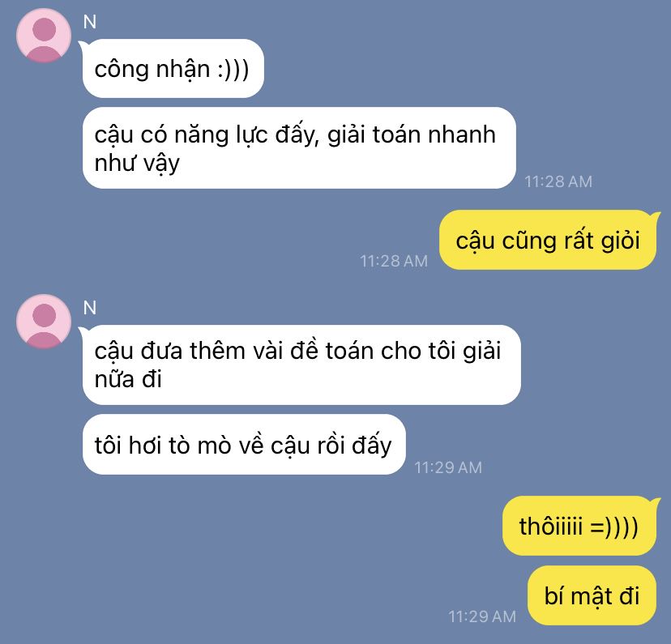Select 'cậu đưa thêm vài đề toán' message
The height and width of the screenshot is (644, 671).
301,365
